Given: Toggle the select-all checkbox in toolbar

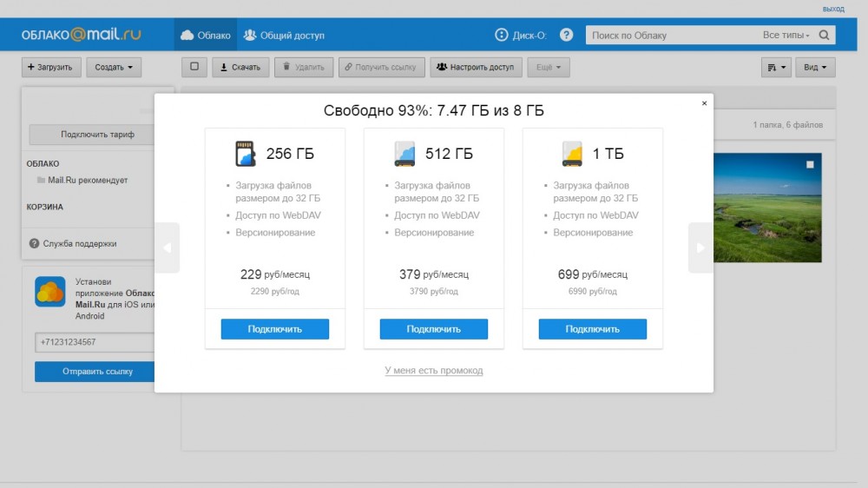Looking at the screenshot, I should click(x=194, y=67).
